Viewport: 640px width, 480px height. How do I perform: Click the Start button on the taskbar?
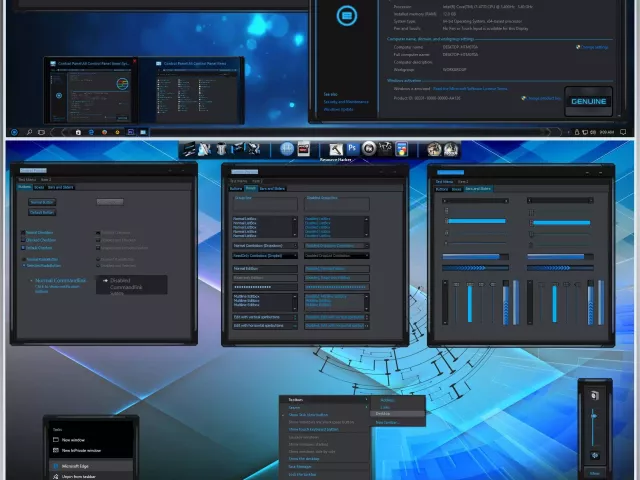(x=14, y=132)
